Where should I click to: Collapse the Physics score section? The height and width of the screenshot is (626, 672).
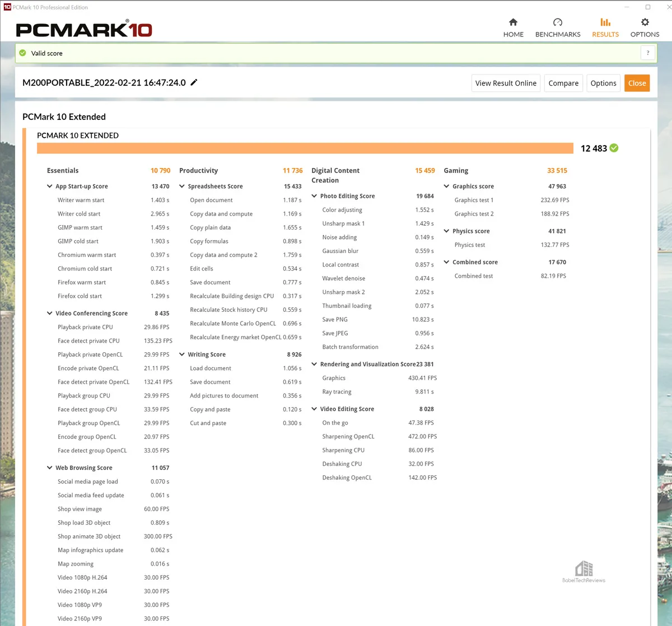(446, 231)
